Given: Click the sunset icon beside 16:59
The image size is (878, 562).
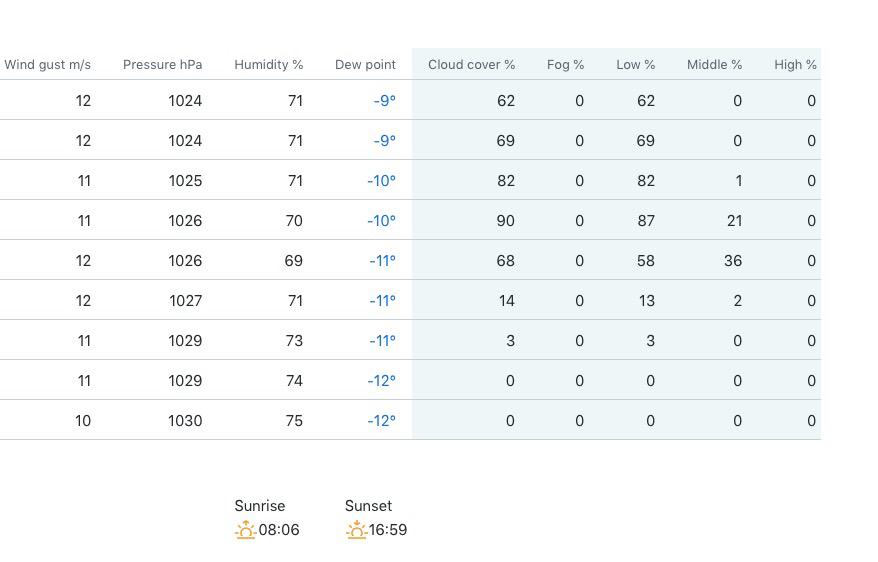Looking at the screenshot, I should pyautogui.click(x=356, y=530).
